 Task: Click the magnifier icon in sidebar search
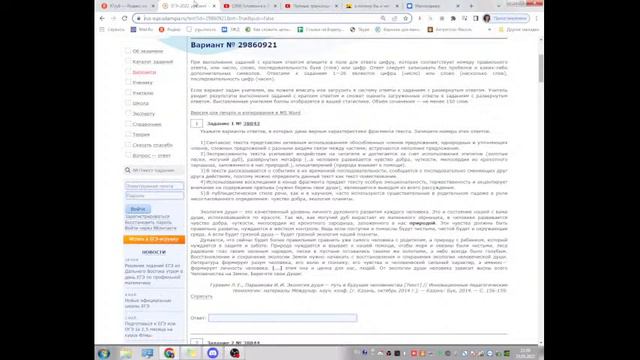pyautogui.click(x=128, y=170)
